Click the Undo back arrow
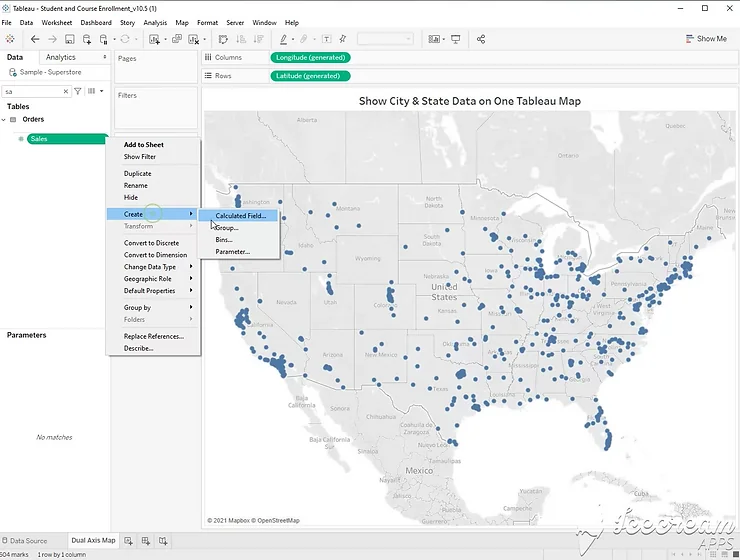This screenshot has width=740, height=560. point(35,39)
